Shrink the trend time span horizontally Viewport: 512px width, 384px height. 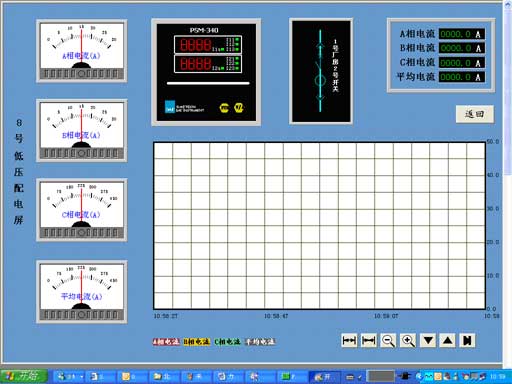(369, 341)
